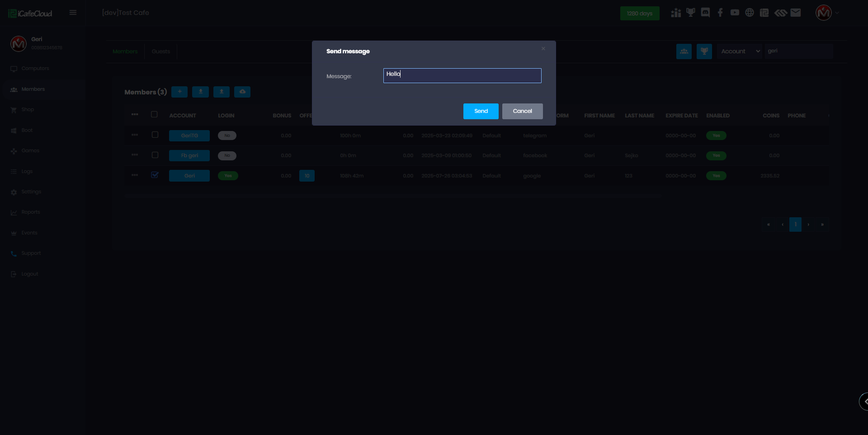Image resolution: width=868 pixels, height=435 pixels.
Task: Click Cancel in the Send message dialog
Action: 522,111
